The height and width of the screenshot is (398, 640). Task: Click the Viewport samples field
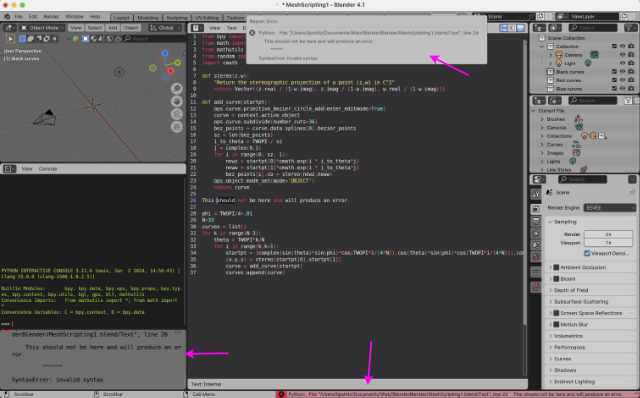pos(608,243)
